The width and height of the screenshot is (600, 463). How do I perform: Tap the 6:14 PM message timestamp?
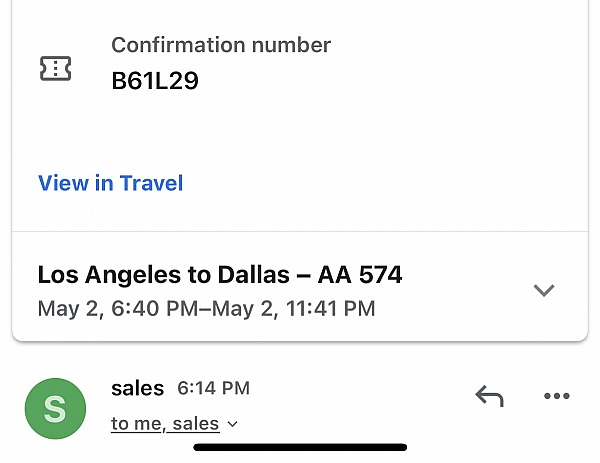click(x=213, y=388)
